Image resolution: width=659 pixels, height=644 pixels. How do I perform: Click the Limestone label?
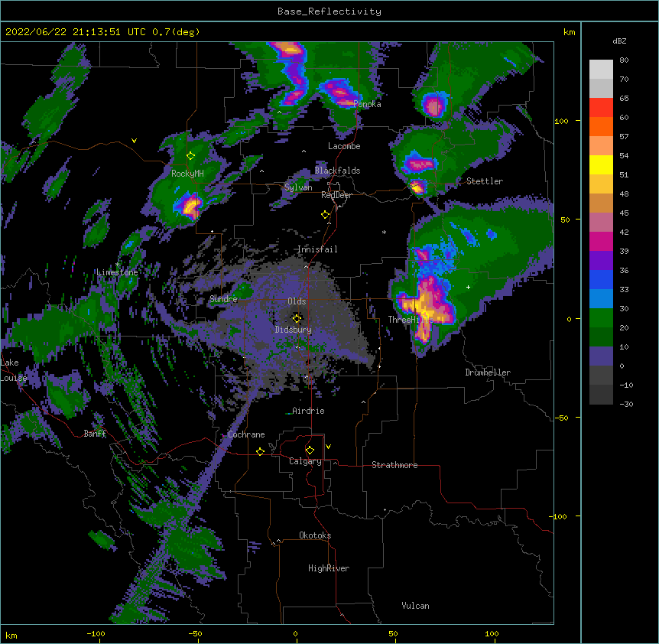[117, 272]
